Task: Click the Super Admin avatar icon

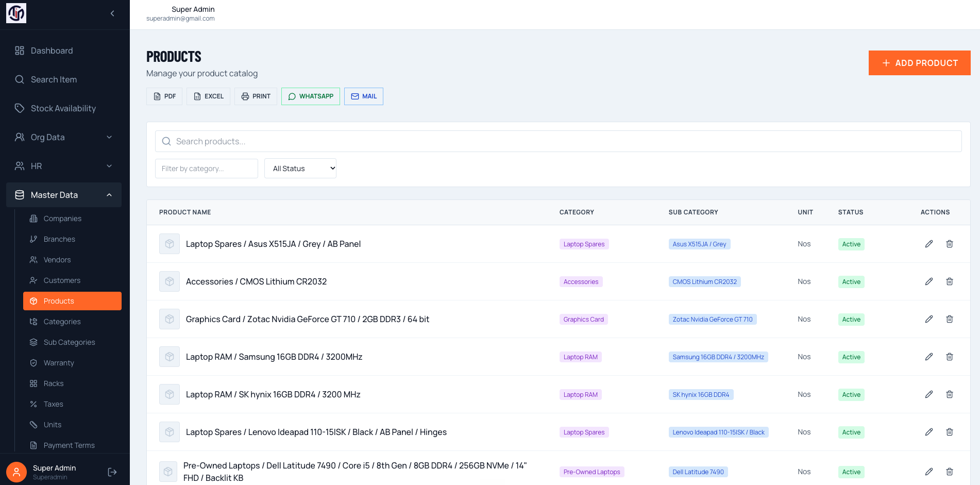Action: (16, 472)
